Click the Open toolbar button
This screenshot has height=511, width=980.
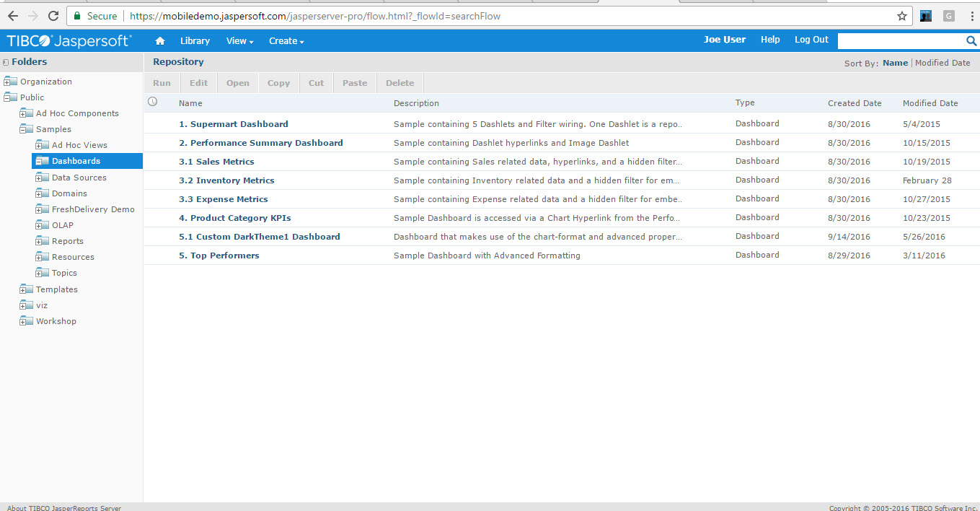[x=238, y=83]
